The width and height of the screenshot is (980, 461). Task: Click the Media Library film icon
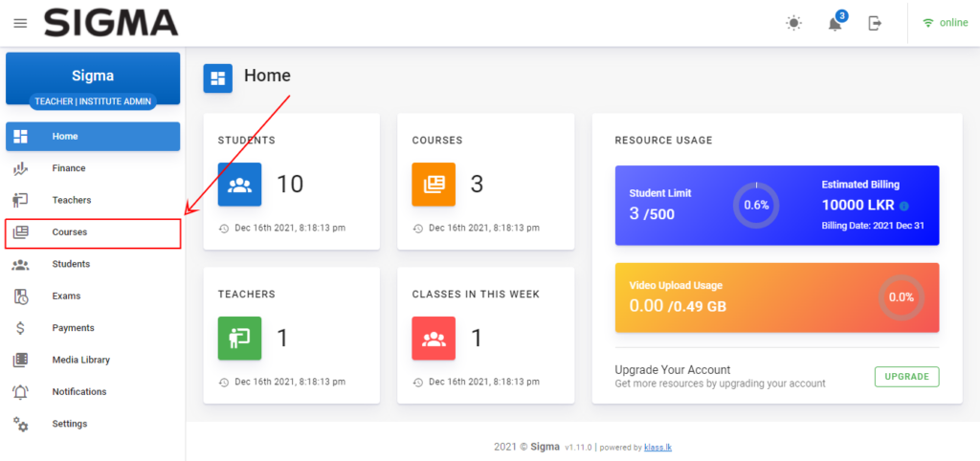pyautogui.click(x=21, y=360)
